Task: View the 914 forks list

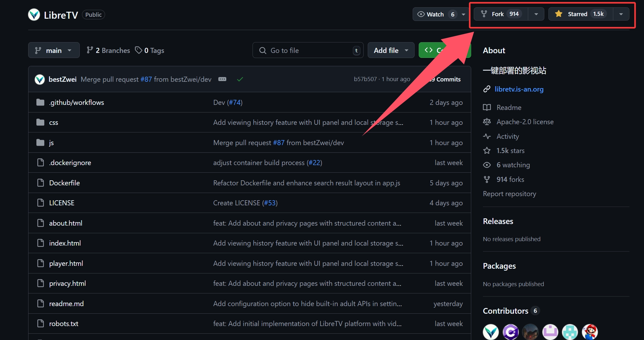Action: click(x=510, y=179)
